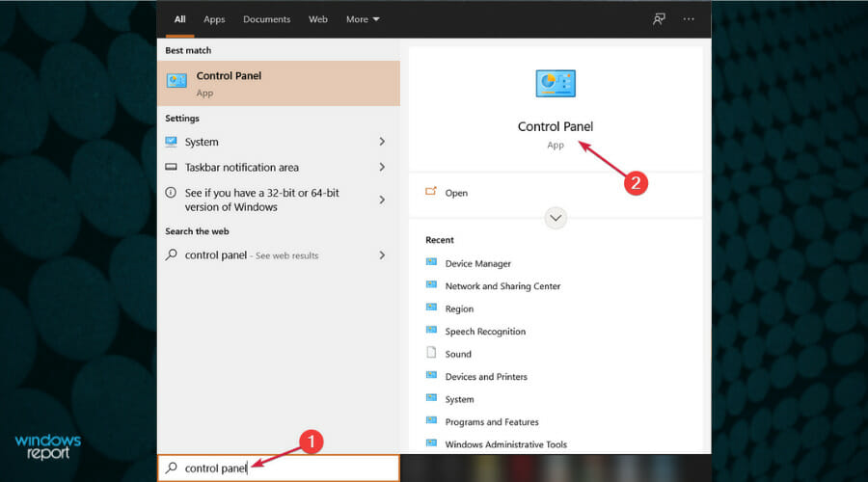Click the Device Manager icon
The width and height of the screenshot is (868, 482).
click(431, 262)
